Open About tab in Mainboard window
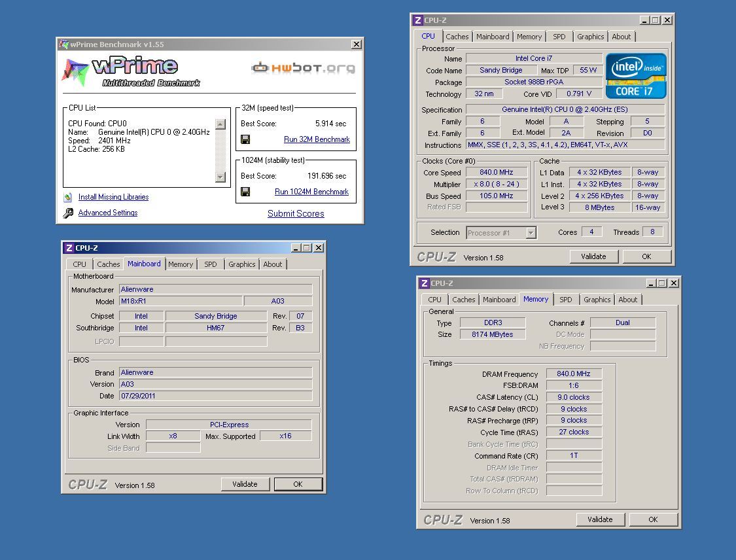 [273, 264]
